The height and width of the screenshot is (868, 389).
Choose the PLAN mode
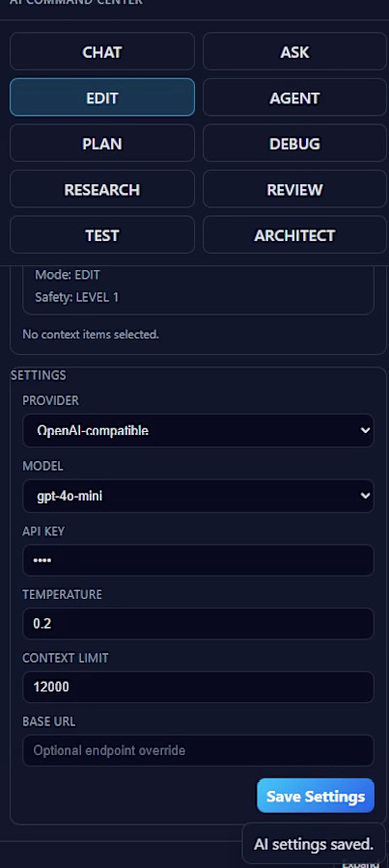(x=102, y=144)
